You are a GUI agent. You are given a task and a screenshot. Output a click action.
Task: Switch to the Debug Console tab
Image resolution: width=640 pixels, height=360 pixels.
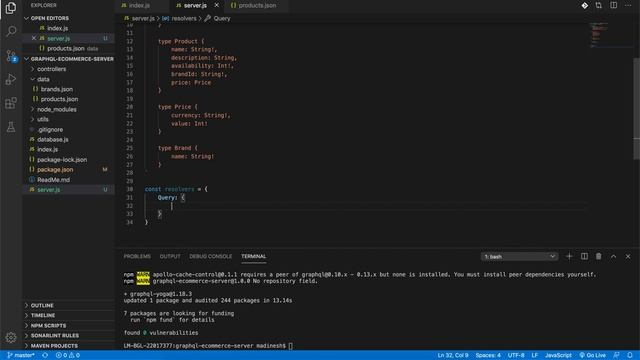click(x=210, y=256)
